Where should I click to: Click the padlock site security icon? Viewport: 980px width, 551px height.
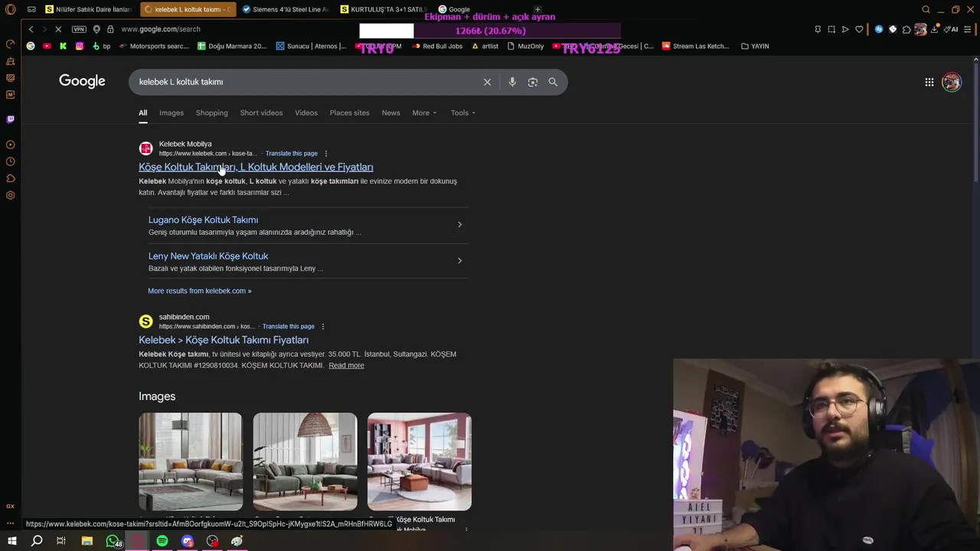110,29
